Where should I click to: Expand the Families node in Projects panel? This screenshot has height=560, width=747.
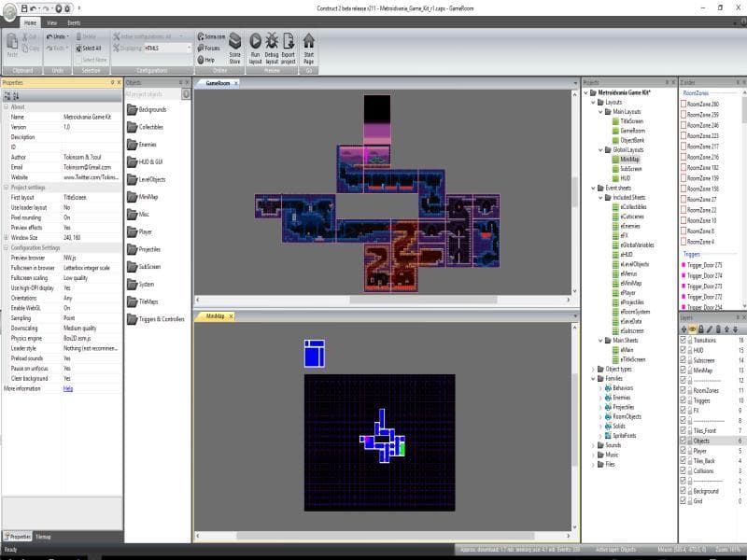(x=592, y=378)
